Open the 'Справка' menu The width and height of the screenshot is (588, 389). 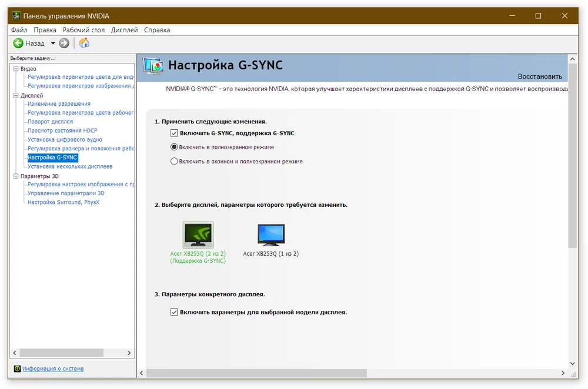tap(157, 30)
